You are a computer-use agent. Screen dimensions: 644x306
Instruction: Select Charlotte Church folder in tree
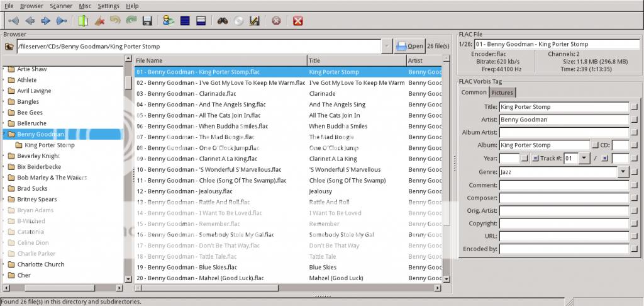pyautogui.click(x=41, y=264)
